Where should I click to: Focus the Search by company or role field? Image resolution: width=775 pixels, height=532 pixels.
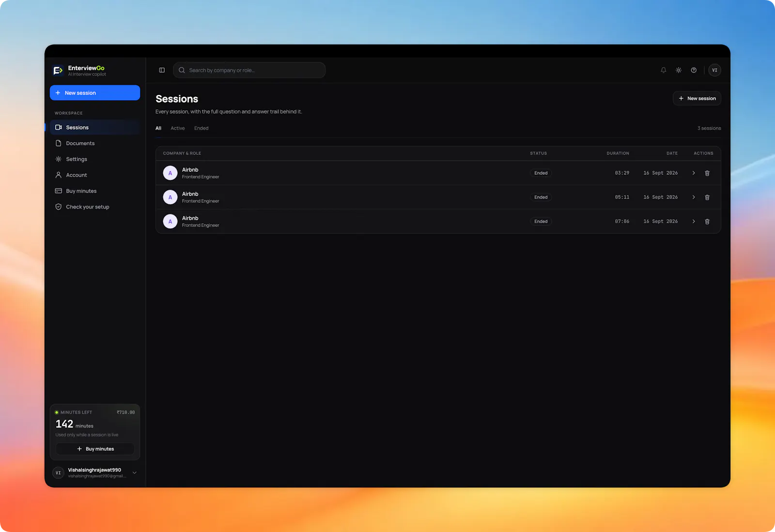[x=249, y=70]
